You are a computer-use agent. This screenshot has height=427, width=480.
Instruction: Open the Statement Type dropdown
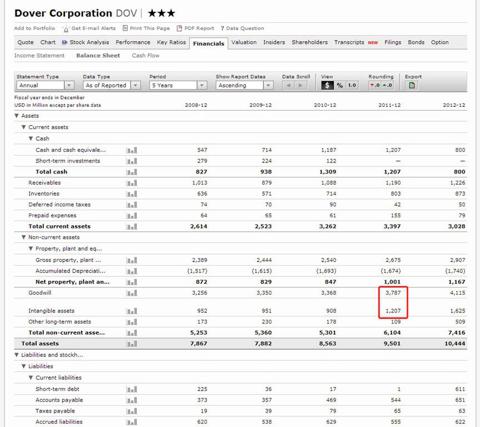[45, 85]
